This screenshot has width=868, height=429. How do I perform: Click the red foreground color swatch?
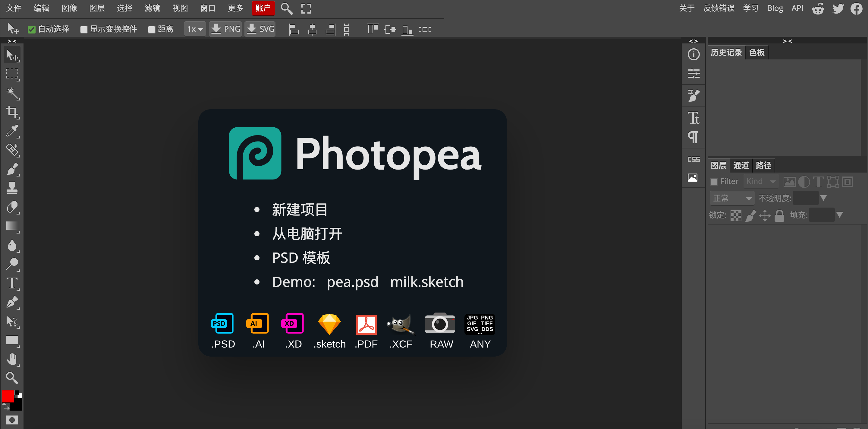[x=8, y=396]
